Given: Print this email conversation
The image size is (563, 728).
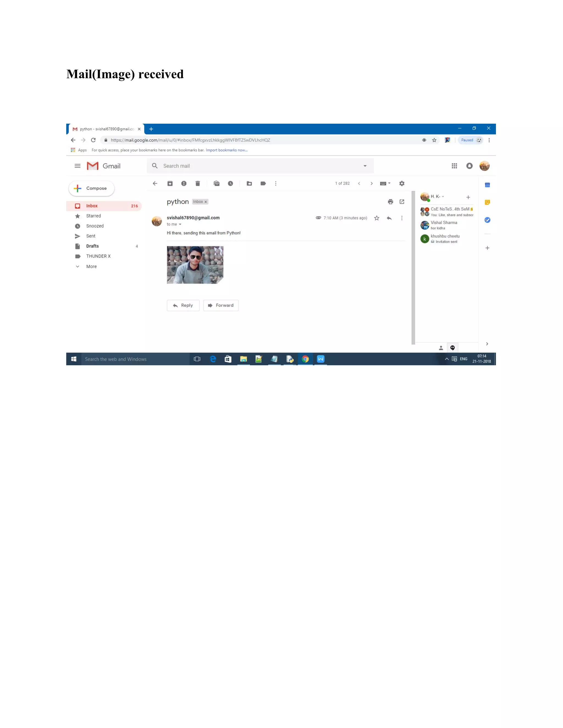Looking at the screenshot, I should [x=391, y=202].
